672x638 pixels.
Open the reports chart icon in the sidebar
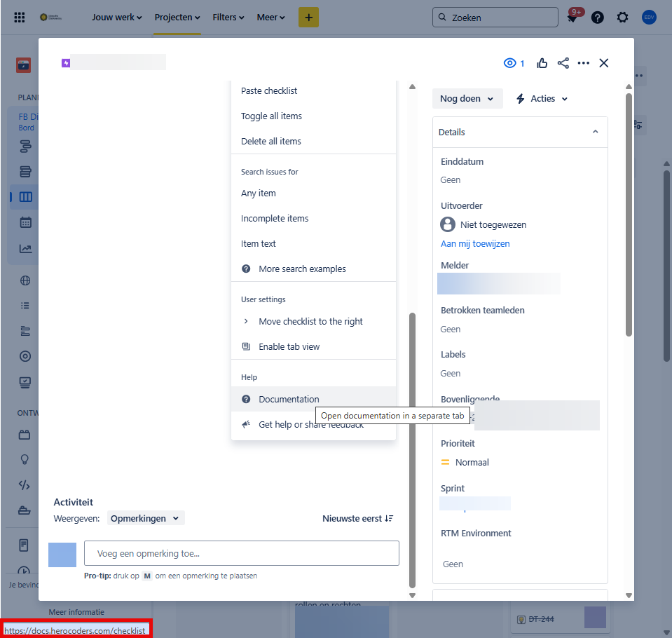(x=25, y=247)
